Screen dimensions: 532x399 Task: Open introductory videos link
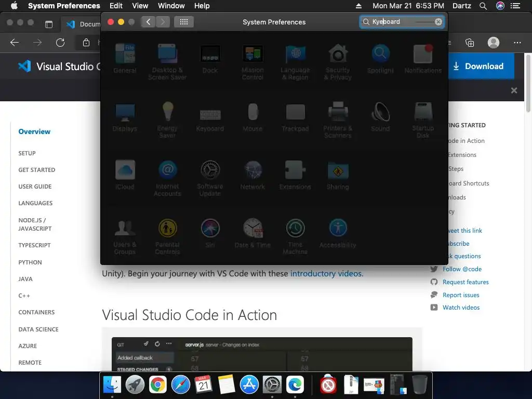(327, 273)
